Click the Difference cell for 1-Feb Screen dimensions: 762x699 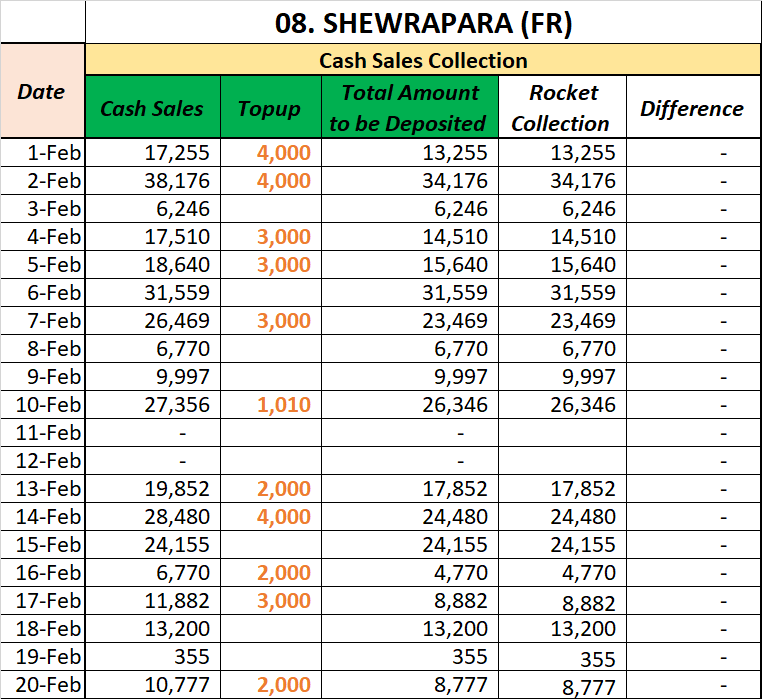pos(694,153)
